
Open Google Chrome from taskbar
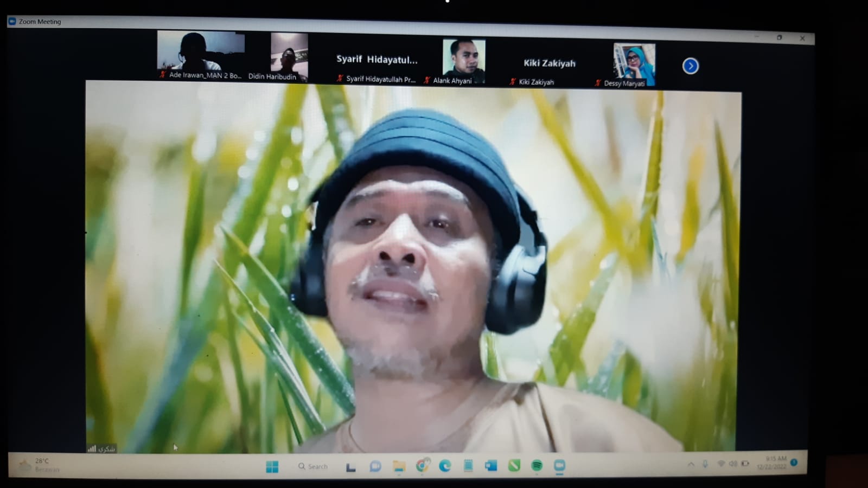[423, 465]
